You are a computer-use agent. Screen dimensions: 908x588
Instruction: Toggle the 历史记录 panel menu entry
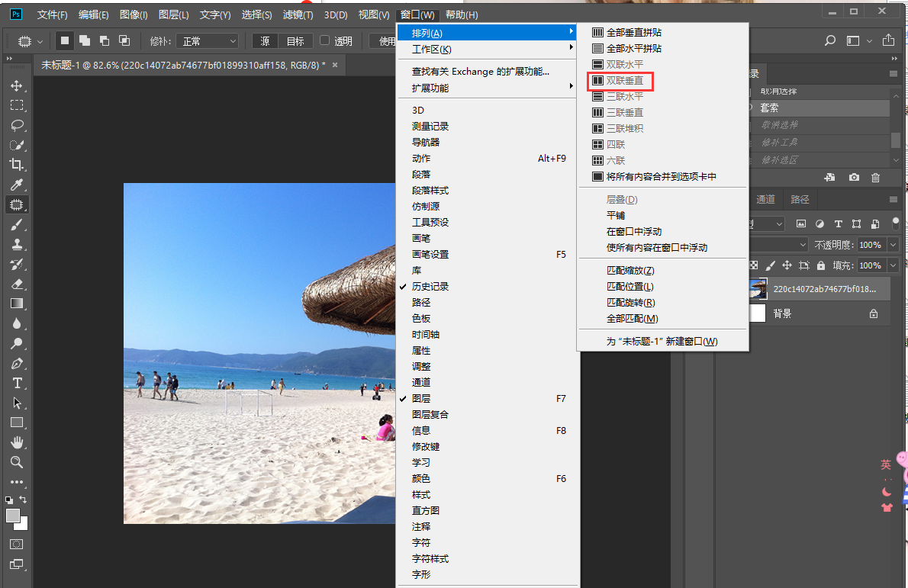pos(430,287)
